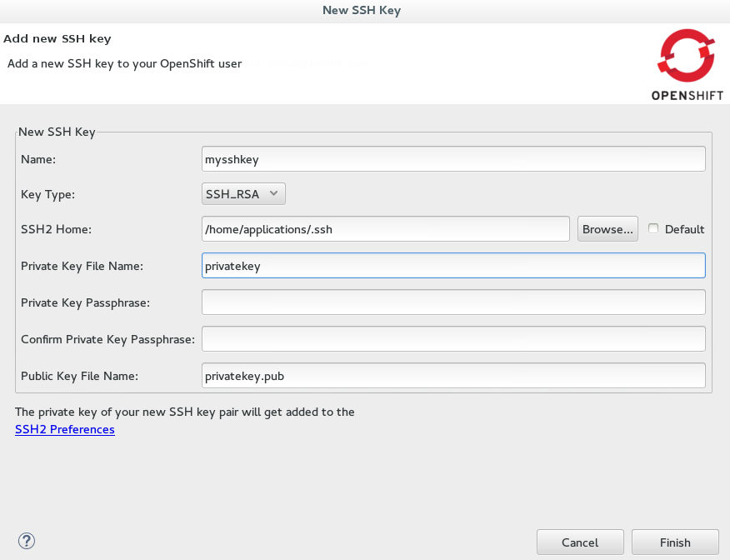Click the 'Confirm Private Key Passphrase:' label
This screenshot has width=730, height=560.
click(x=108, y=339)
